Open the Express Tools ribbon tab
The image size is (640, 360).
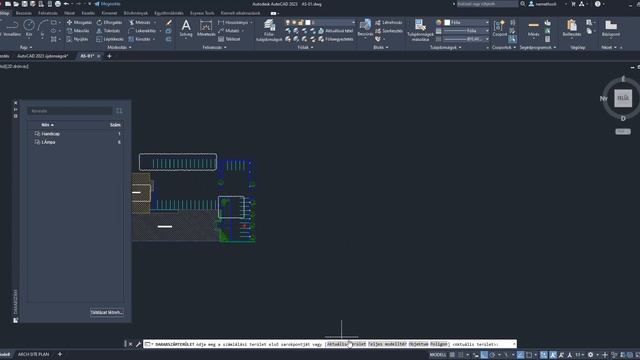pyautogui.click(x=202, y=13)
